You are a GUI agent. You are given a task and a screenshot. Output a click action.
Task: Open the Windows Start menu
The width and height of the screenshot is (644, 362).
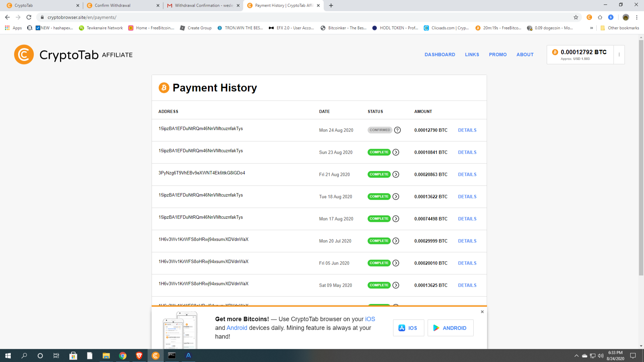[x=8, y=356]
